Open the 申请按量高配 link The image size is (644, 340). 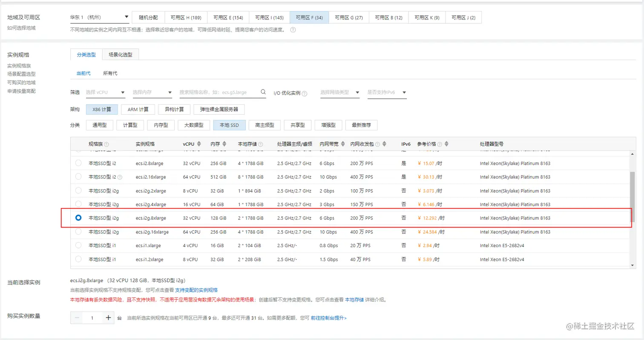(21, 91)
